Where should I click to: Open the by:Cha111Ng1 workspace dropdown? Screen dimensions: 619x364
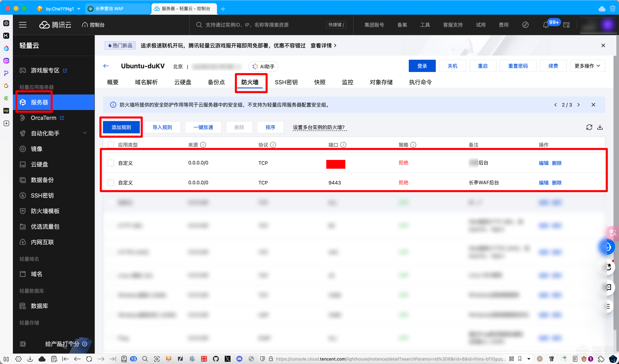pos(79,9)
